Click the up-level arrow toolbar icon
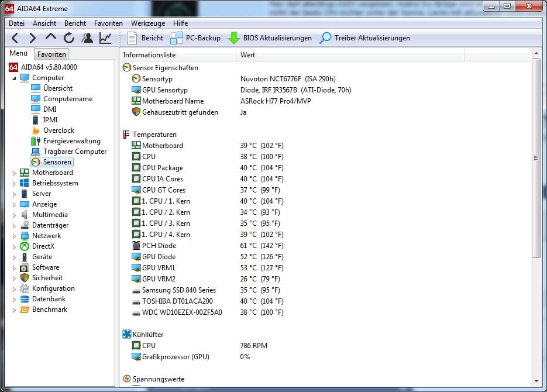Screen dimensions: 547x392 coord(51,37)
